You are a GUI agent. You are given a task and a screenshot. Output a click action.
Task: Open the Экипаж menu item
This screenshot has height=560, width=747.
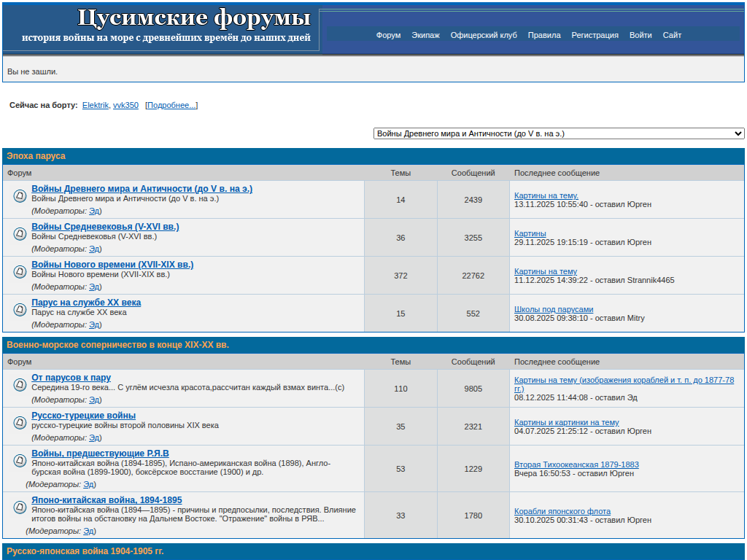[425, 35]
